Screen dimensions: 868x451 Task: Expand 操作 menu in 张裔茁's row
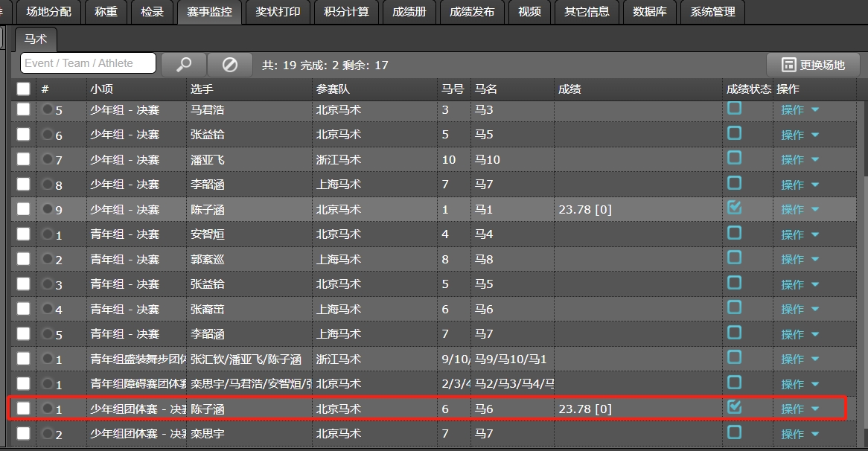(800, 309)
